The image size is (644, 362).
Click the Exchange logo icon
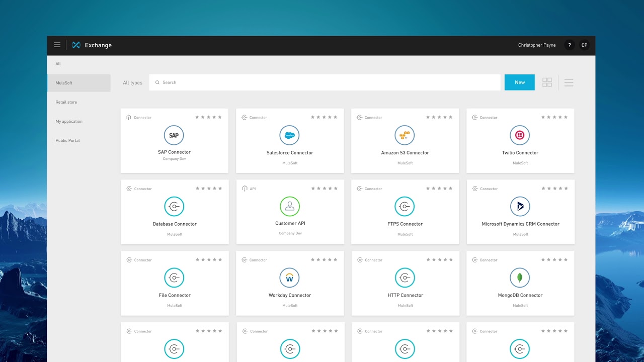click(76, 45)
